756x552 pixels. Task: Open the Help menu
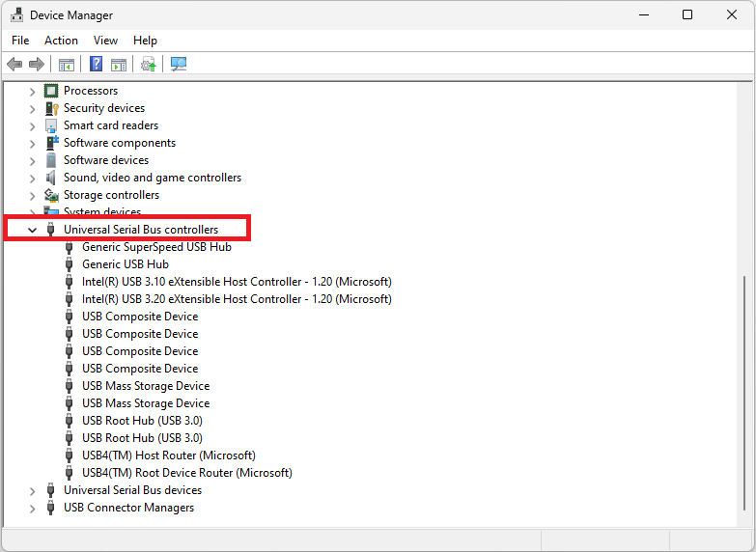coord(145,41)
